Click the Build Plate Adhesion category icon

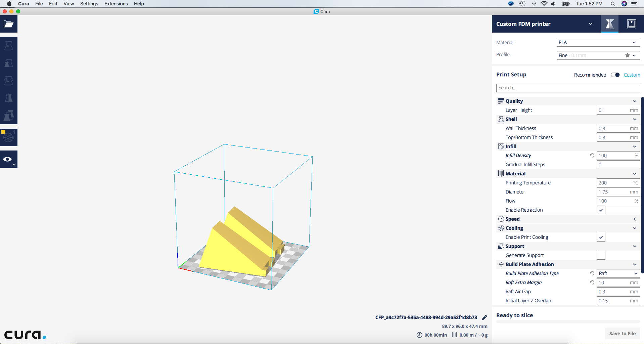[x=501, y=264]
